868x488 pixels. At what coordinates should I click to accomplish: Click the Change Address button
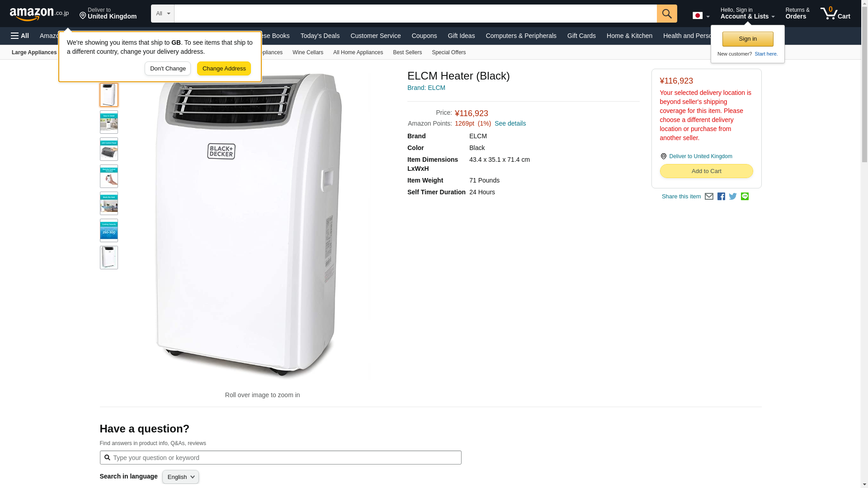point(224,69)
